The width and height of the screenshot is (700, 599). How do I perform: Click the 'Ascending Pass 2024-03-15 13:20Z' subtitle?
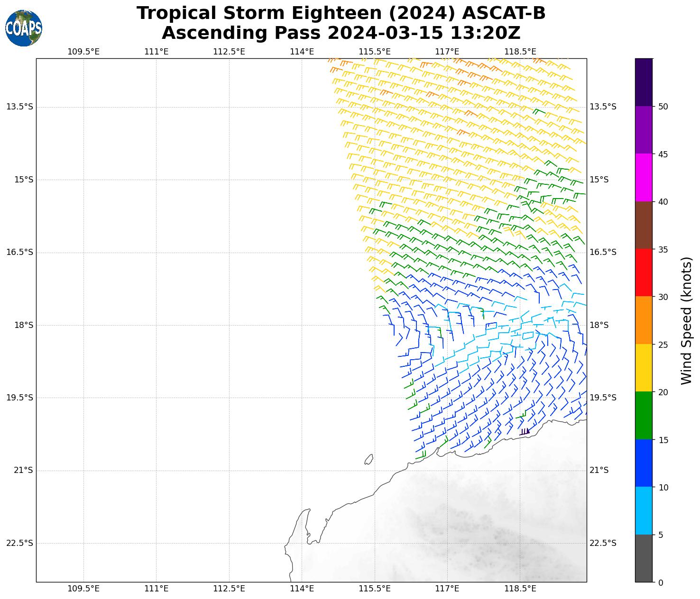click(341, 33)
